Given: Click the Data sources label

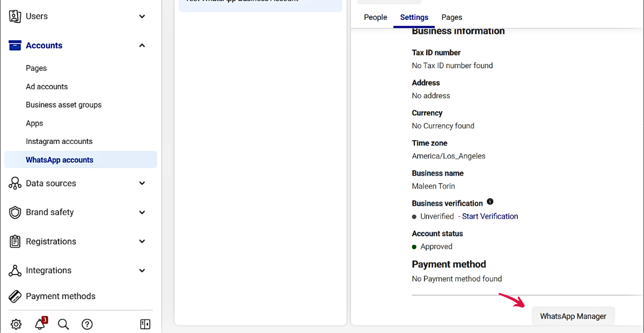Looking at the screenshot, I should (x=51, y=183).
